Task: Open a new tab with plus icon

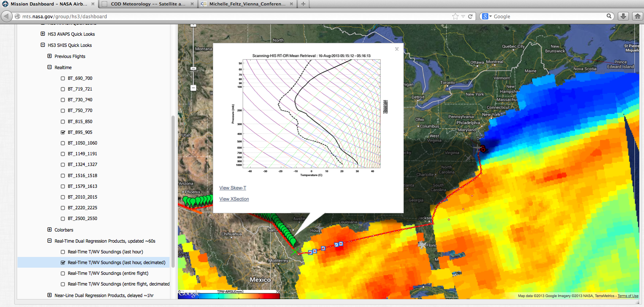Action: [303, 4]
